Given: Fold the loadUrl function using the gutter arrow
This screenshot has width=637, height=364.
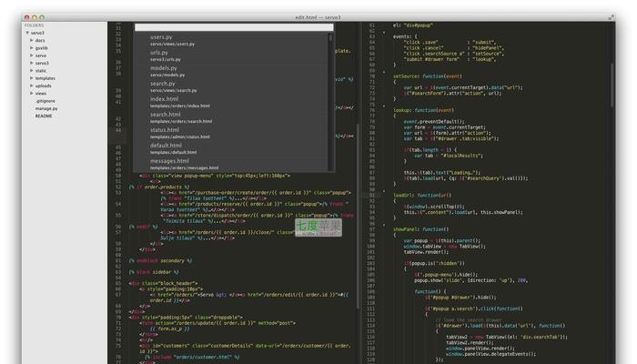Looking at the screenshot, I should tap(384, 191).
